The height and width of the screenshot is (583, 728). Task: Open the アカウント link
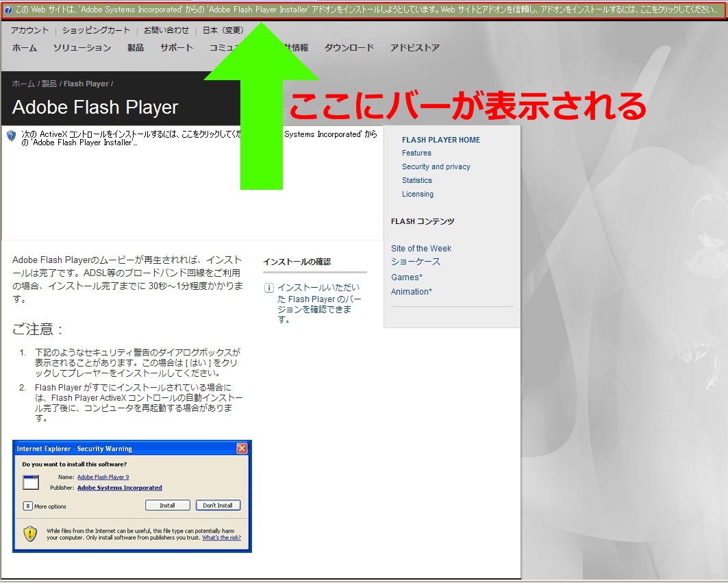pyautogui.click(x=29, y=30)
